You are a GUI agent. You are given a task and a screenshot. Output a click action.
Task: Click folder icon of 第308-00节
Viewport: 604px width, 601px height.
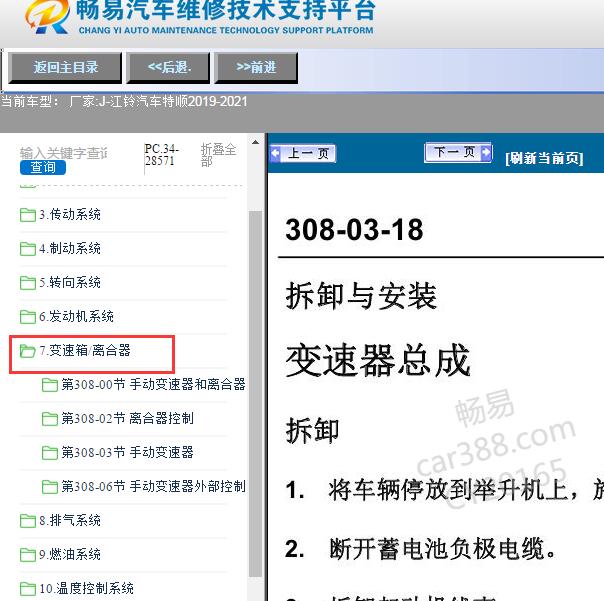pyautogui.click(x=50, y=384)
